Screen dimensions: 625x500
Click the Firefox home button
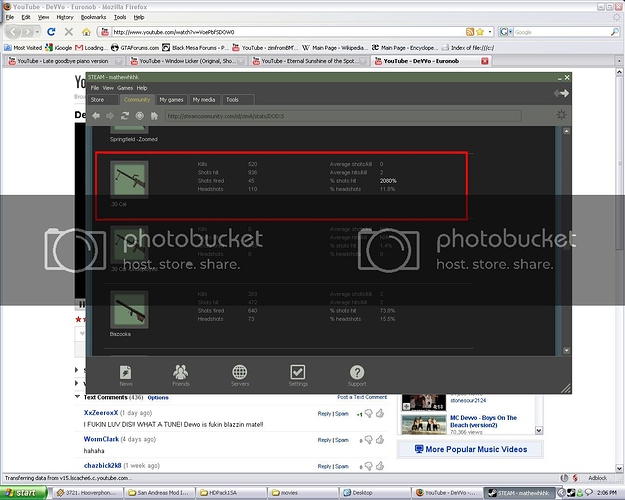(x=86, y=31)
